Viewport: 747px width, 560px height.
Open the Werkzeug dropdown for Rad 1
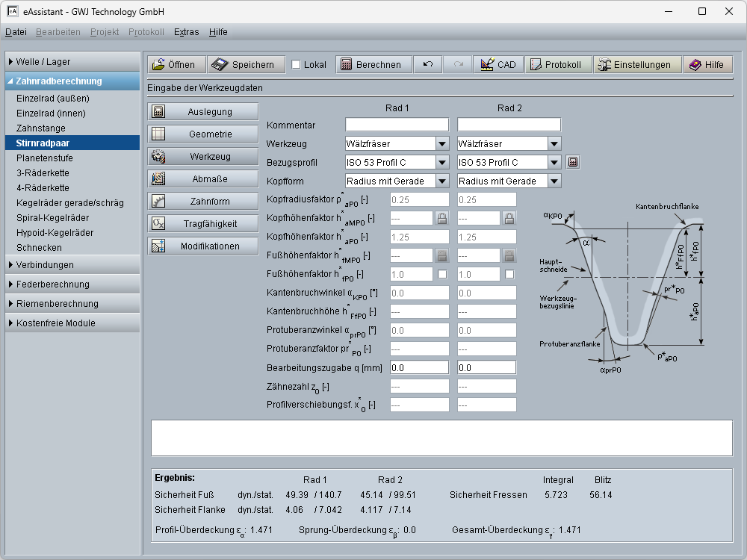pyautogui.click(x=442, y=143)
